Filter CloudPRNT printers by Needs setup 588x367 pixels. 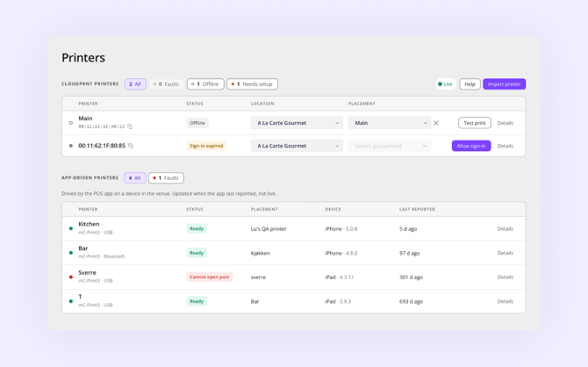(x=252, y=84)
